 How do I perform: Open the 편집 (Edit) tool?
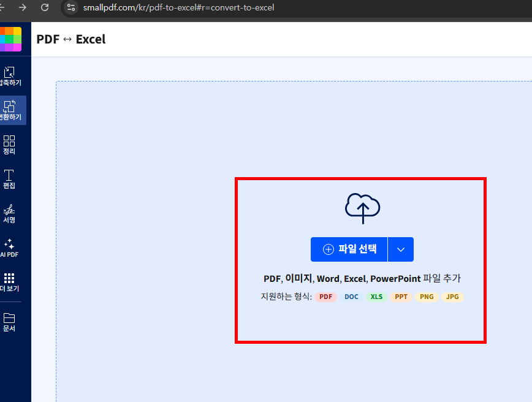coord(10,179)
